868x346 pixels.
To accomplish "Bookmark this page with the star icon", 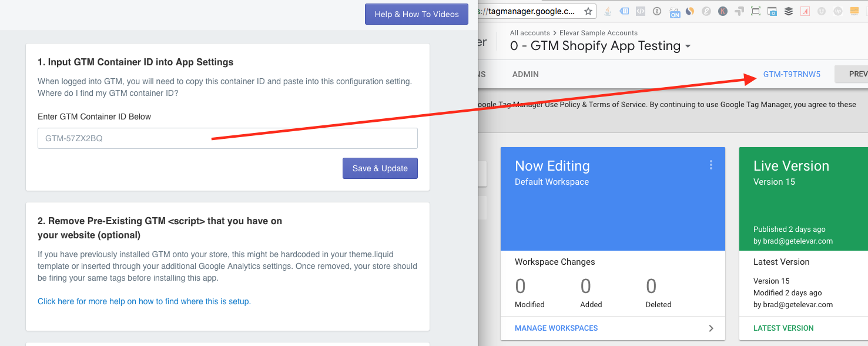I will tap(588, 11).
